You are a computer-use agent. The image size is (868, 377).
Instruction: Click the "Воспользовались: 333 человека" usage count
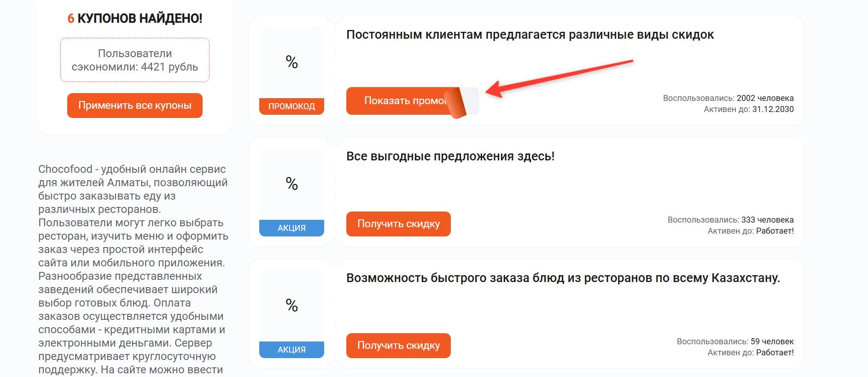pos(730,220)
